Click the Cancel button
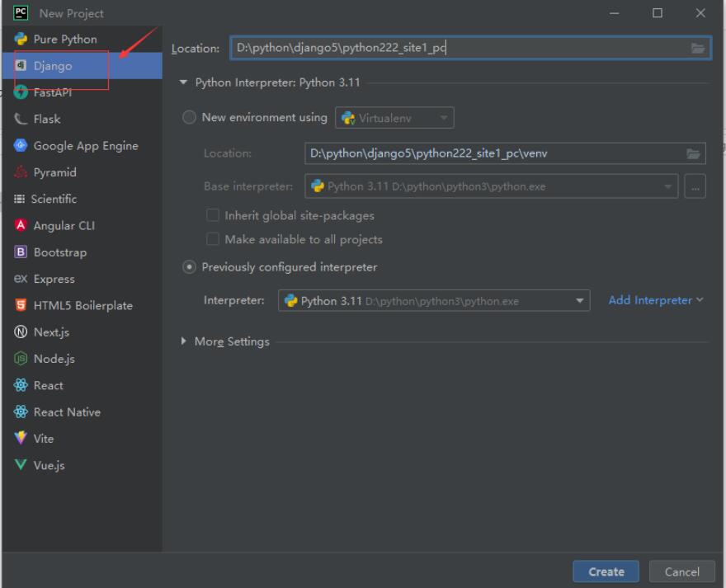Viewport: 726px width, 588px height. [681, 572]
